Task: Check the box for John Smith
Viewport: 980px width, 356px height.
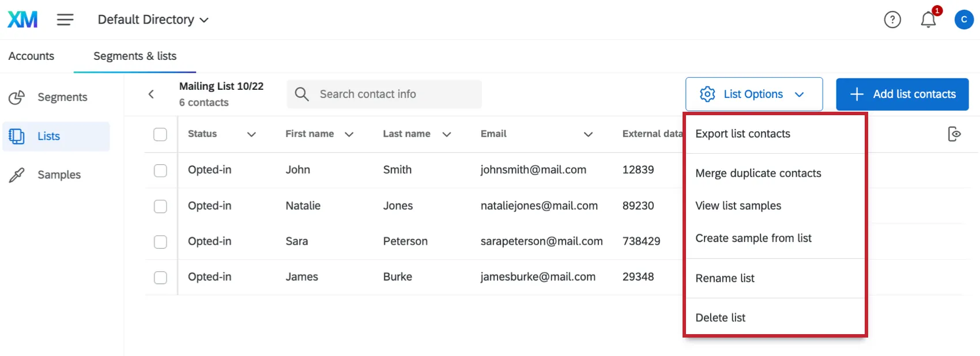Action: click(x=160, y=171)
